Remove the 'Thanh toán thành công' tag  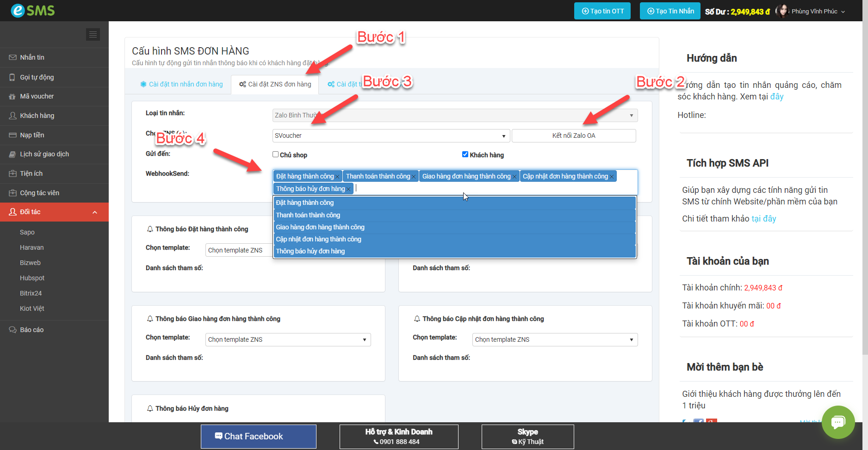pyautogui.click(x=414, y=177)
